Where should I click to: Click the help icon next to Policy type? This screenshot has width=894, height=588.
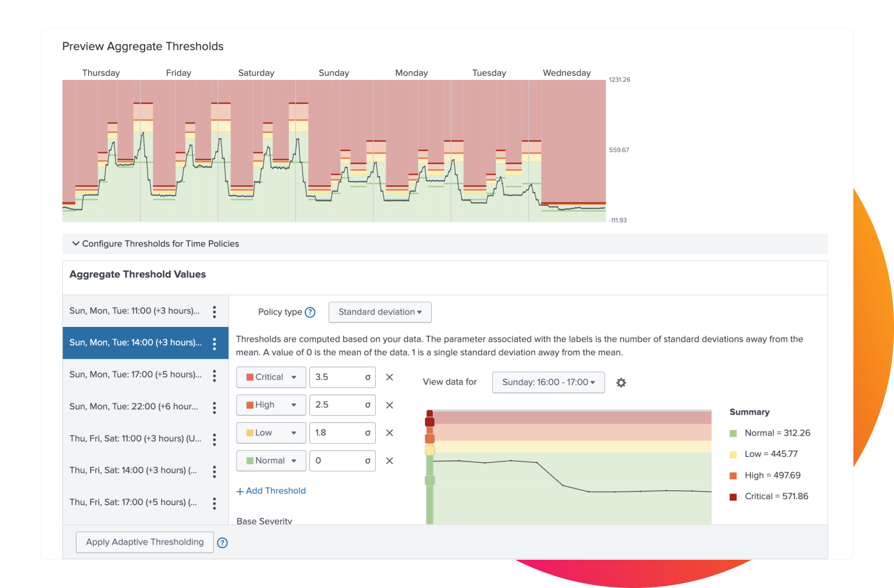tap(310, 312)
